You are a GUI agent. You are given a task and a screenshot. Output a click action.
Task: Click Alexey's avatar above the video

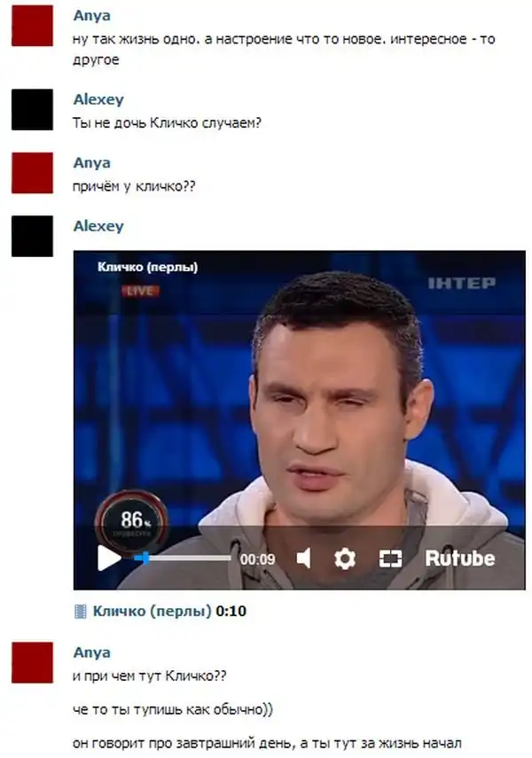click(33, 236)
